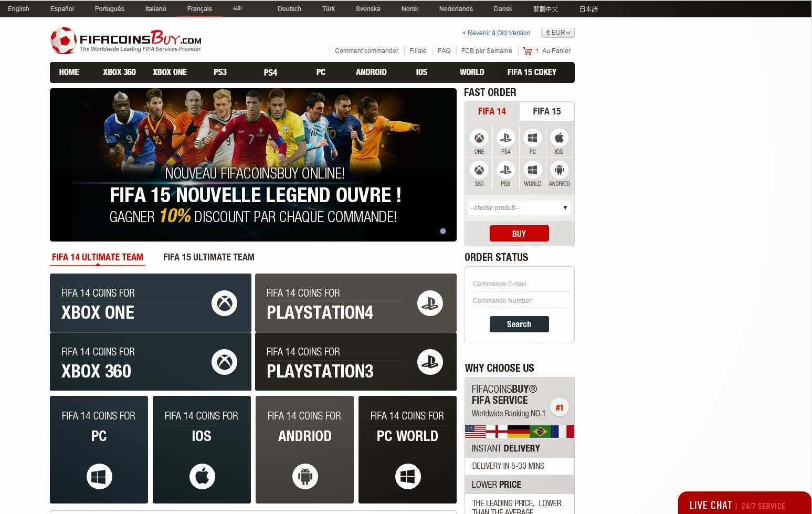Select the Italiano language option
This screenshot has width=812, height=514.
[x=155, y=8]
